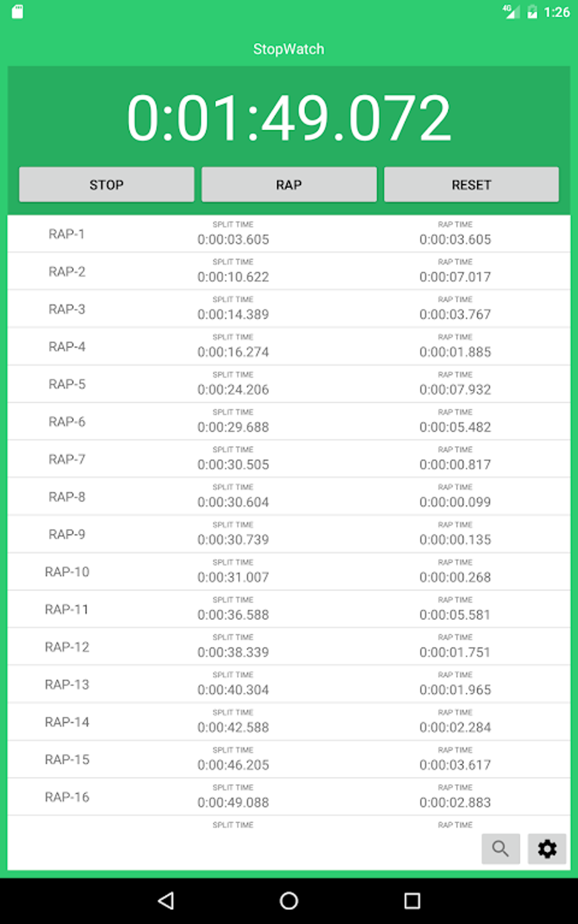578x924 pixels.
Task: Tap RAP-12 split time 0:00:38.339
Action: click(233, 652)
